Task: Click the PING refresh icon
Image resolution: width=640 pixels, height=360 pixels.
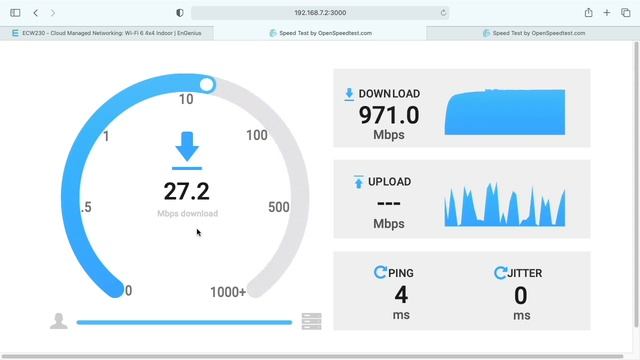Action: pyautogui.click(x=380, y=272)
